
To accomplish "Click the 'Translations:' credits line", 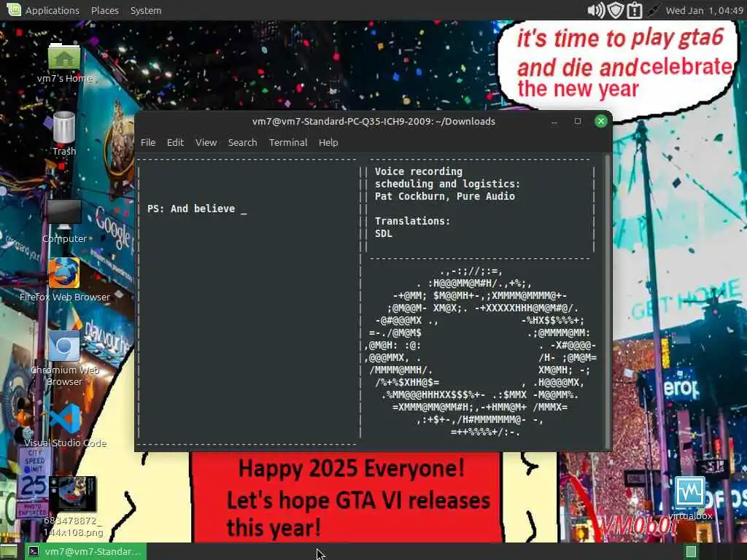I will pos(412,221).
